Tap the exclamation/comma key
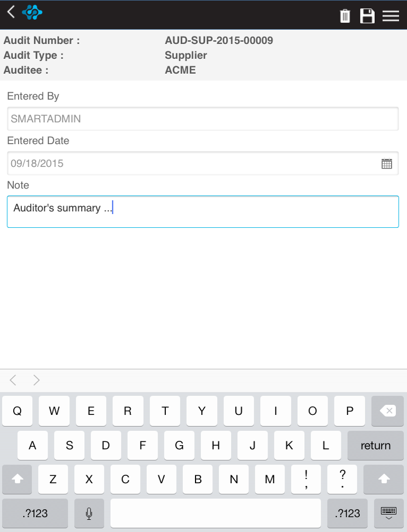This screenshot has height=532, width=407. tap(306, 479)
